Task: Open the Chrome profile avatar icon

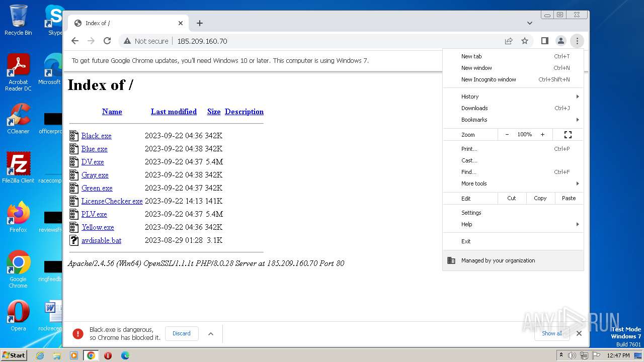Action: pos(560,41)
